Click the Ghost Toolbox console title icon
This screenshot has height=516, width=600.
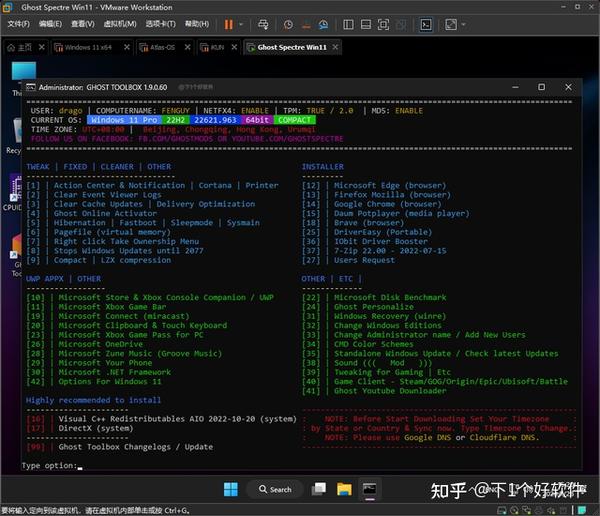[x=31, y=87]
